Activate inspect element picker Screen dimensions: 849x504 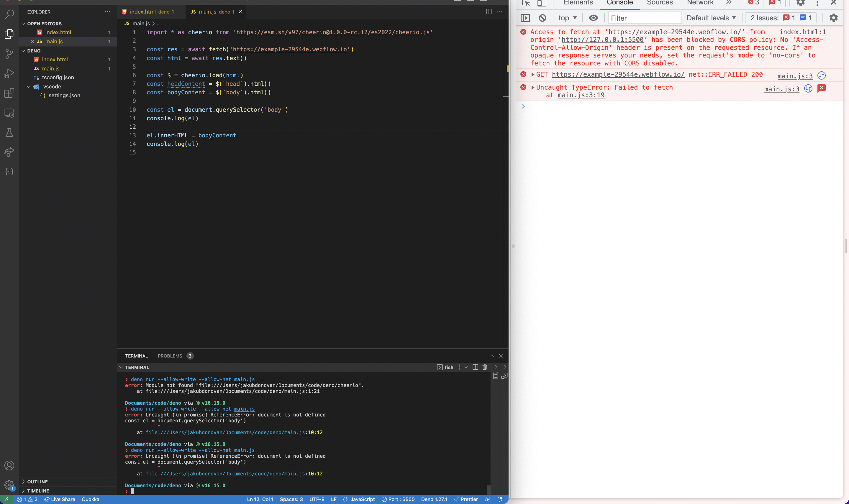tap(526, 3)
